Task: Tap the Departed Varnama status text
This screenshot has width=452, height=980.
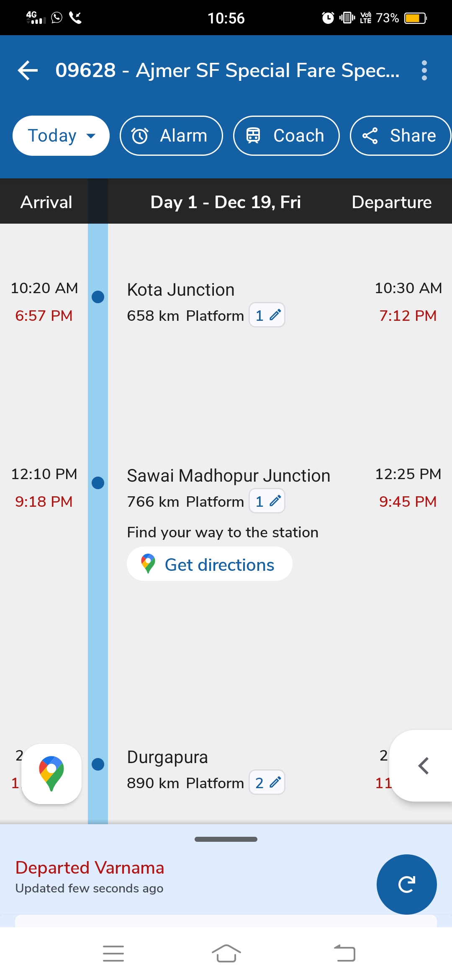Action: point(90,868)
